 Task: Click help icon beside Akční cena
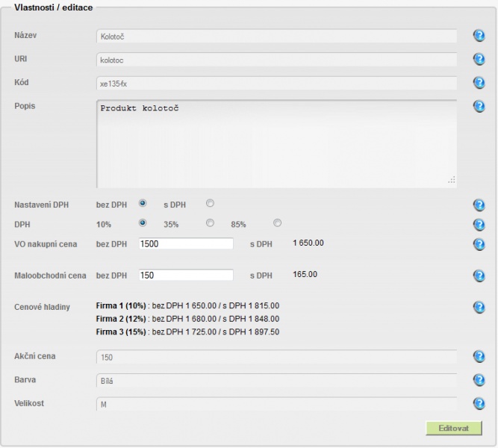point(479,356)
